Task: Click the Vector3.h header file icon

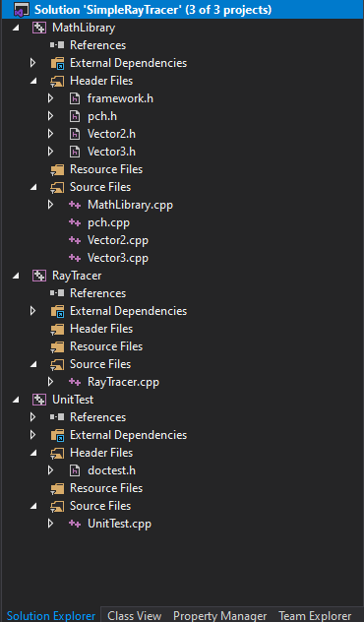Action: (75, 152)
